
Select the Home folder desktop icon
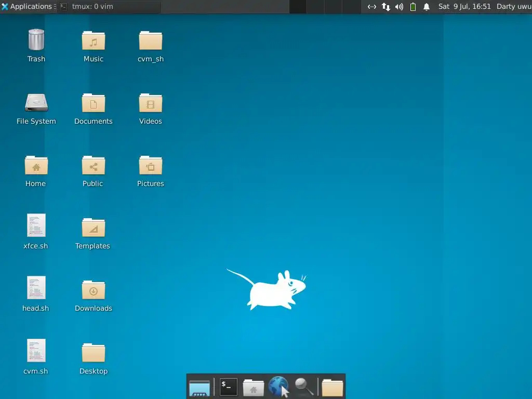[x=36, y=166]
